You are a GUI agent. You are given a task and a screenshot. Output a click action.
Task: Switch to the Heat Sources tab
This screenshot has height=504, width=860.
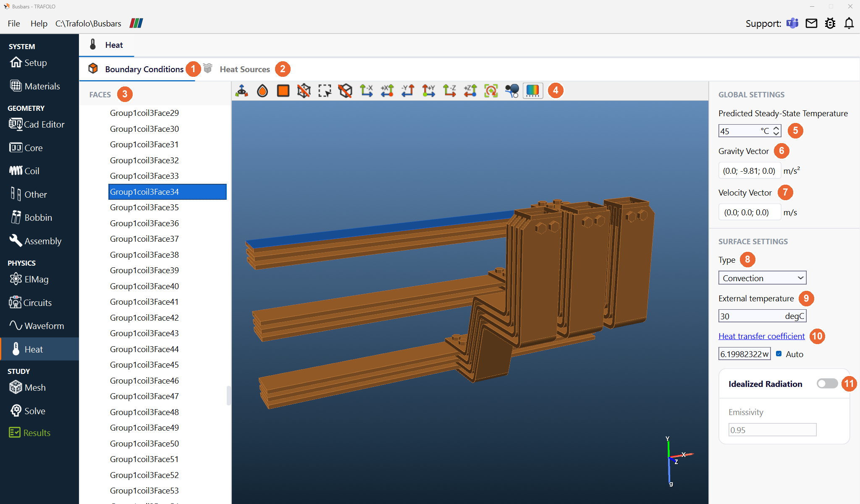point(245,69)
